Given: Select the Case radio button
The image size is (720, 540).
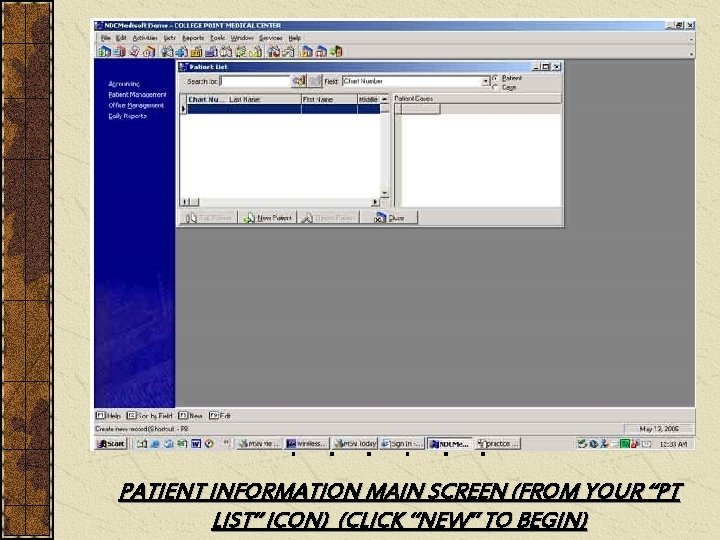Looking at the screenshot, I should [x=495, y=87].
